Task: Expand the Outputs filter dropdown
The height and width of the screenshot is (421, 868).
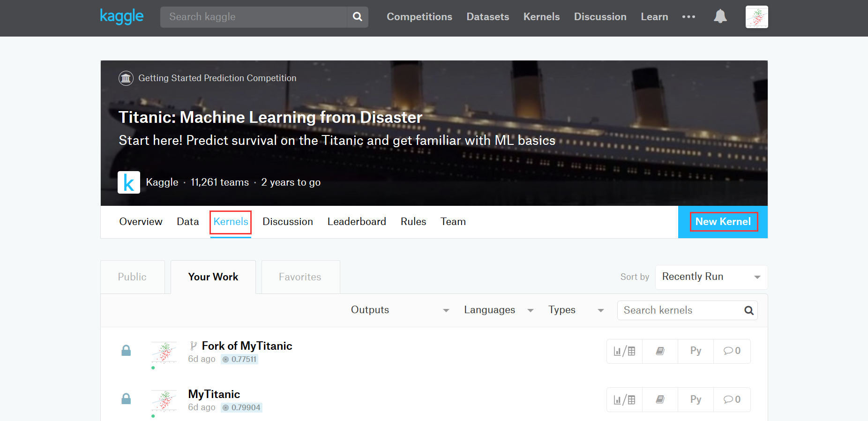Action: 400,310
